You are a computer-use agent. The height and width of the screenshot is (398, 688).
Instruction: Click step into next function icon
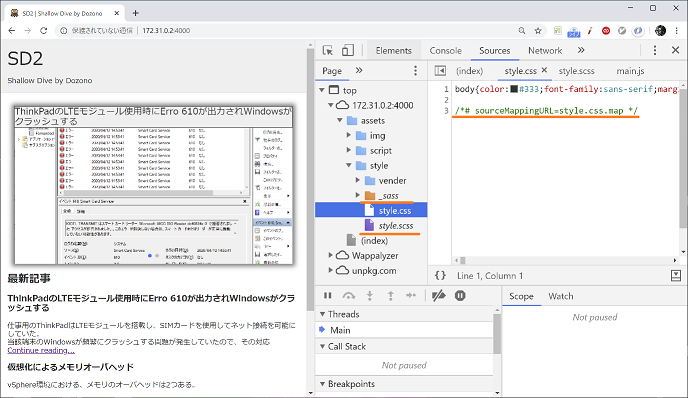point(369,296)
